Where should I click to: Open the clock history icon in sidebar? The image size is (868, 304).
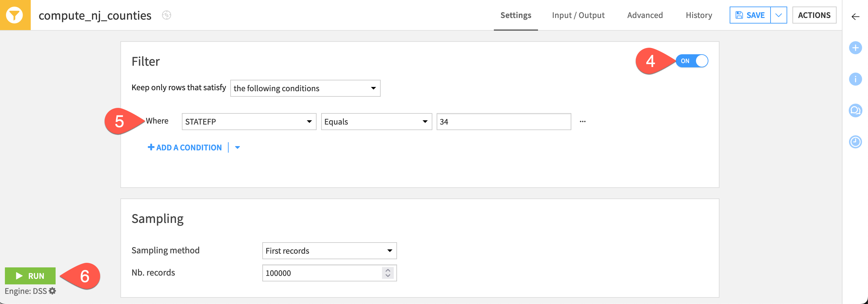pyautogui.click(x=855, y=142)
